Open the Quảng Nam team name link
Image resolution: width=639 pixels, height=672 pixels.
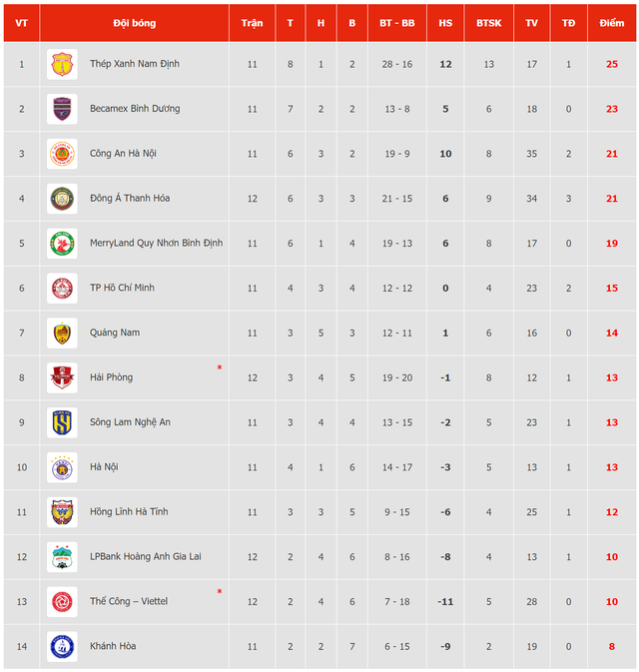point(115,333)
